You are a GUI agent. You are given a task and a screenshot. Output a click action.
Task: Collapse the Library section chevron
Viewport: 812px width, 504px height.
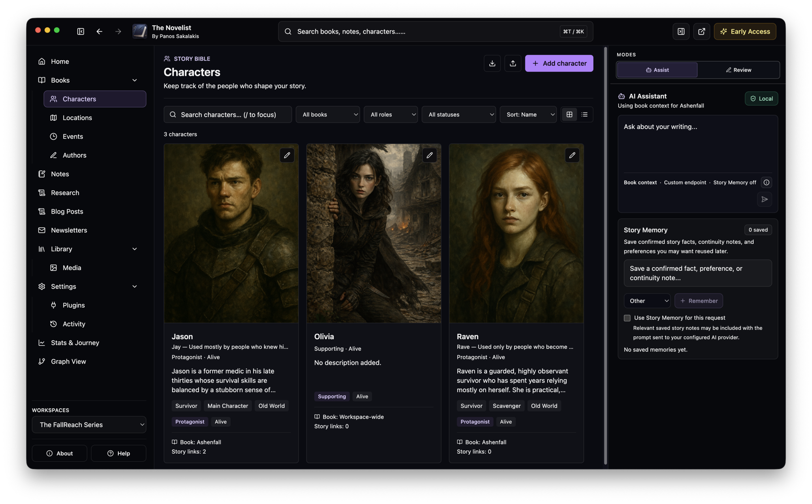click(x=134, y=249)
